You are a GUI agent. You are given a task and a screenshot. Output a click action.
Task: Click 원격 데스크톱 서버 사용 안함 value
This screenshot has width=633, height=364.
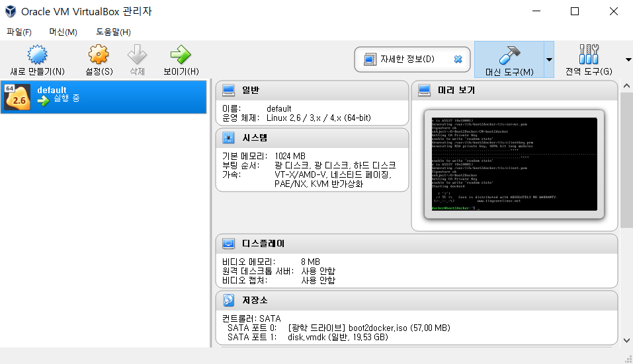(x=318, y=272)
